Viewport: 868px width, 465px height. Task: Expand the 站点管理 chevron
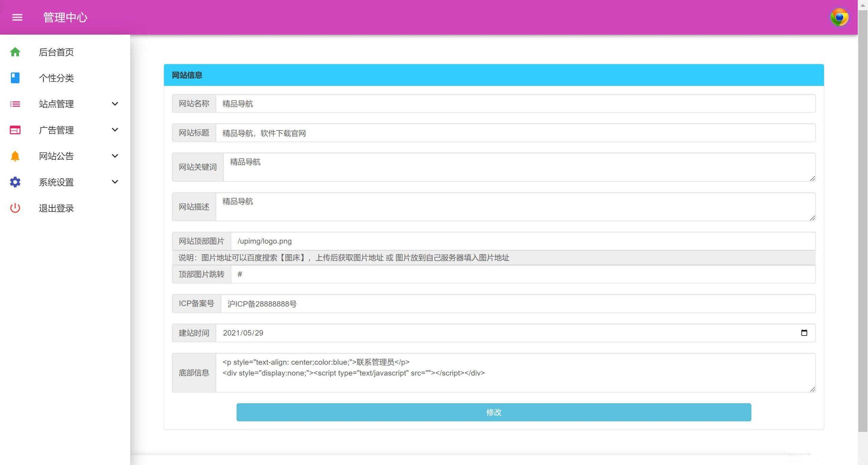115,104
